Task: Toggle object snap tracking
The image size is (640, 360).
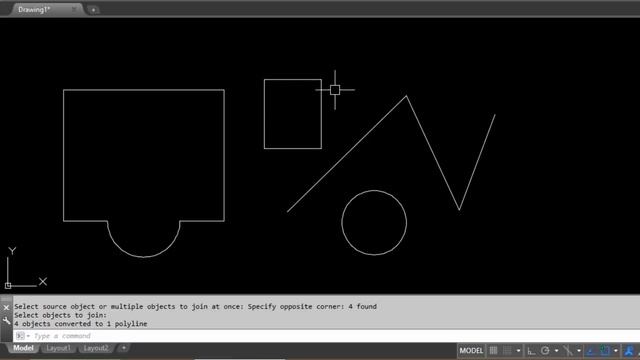Action: click(x=591, y=351)
